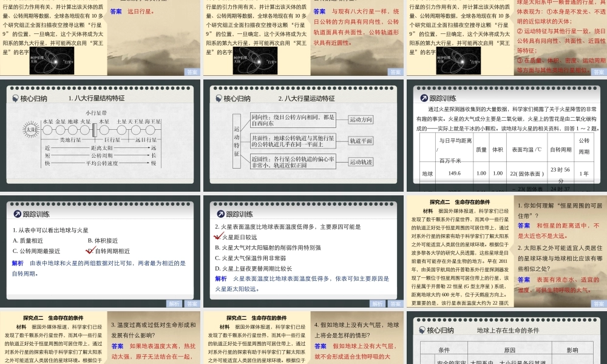The height and width of the screenshot is (364, 607).
Task: Click the planet orbit image on the top-middle slide
Action: point(255,60)
